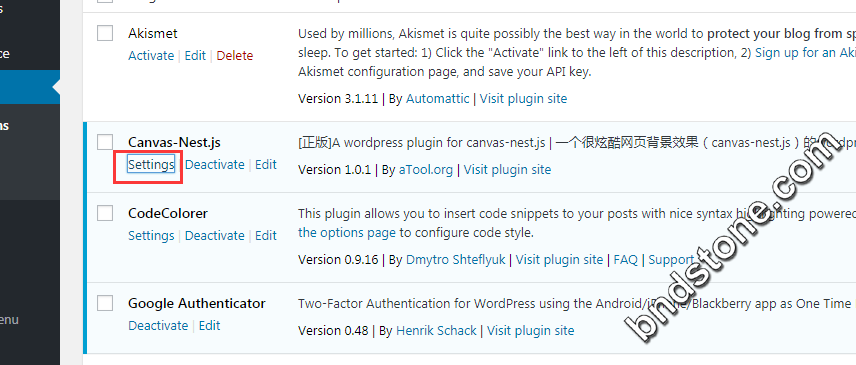This screenshot has width=856, height=365.
Task: Click the CodeColorer plugin name
Action: point(168,213)
